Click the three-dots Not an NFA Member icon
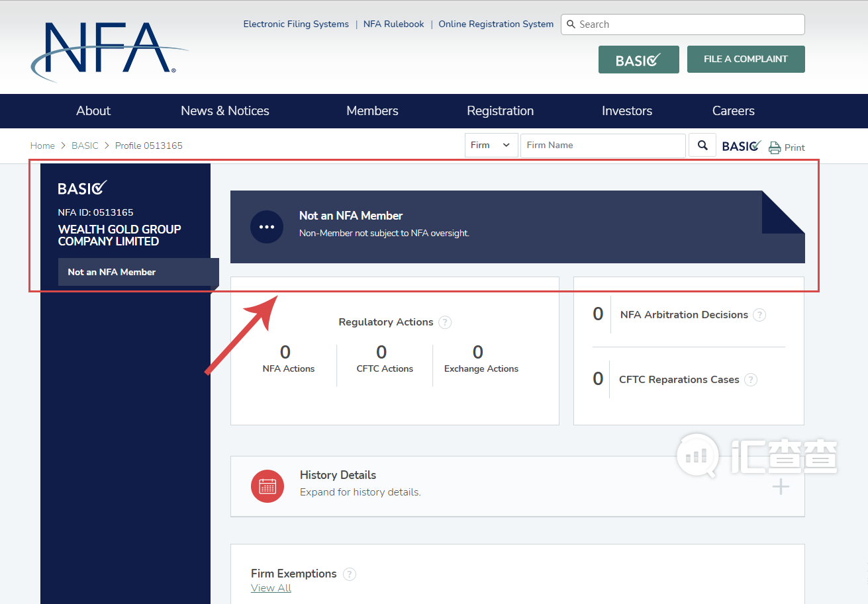Image resolution: width=868 pixels, height=604 pixels. 267,227
